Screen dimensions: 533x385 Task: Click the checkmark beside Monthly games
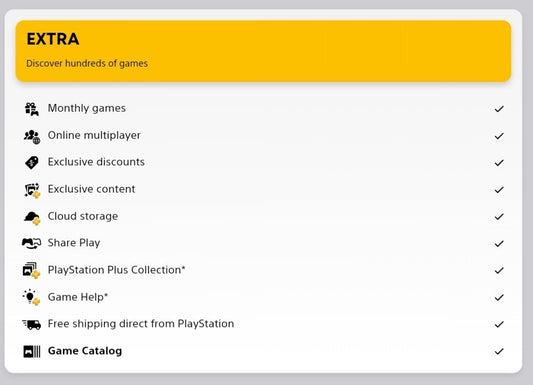point(499,109)
